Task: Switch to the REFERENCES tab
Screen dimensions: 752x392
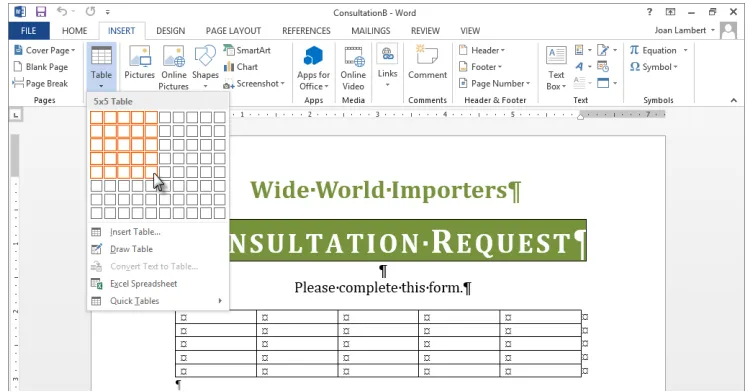Action: pos(306,31)
